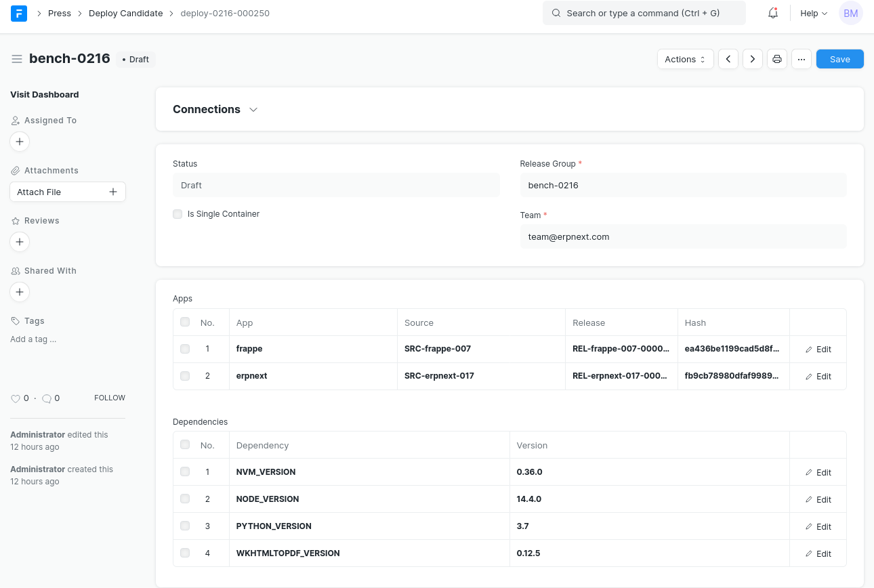874x588 pixels.
Task: Open the Actions dropdown
Action: 685,60
